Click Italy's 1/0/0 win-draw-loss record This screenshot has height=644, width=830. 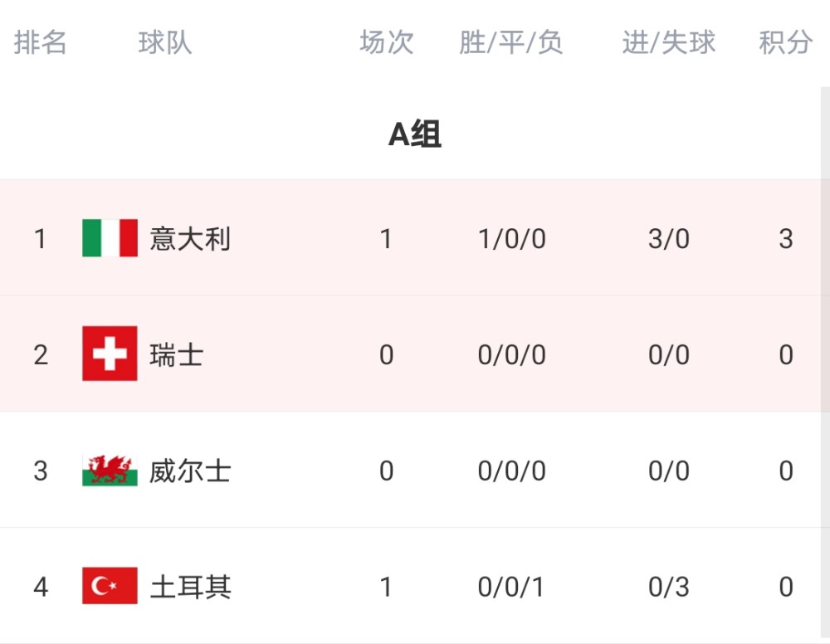pyautogui.click(x=512, y=239)
